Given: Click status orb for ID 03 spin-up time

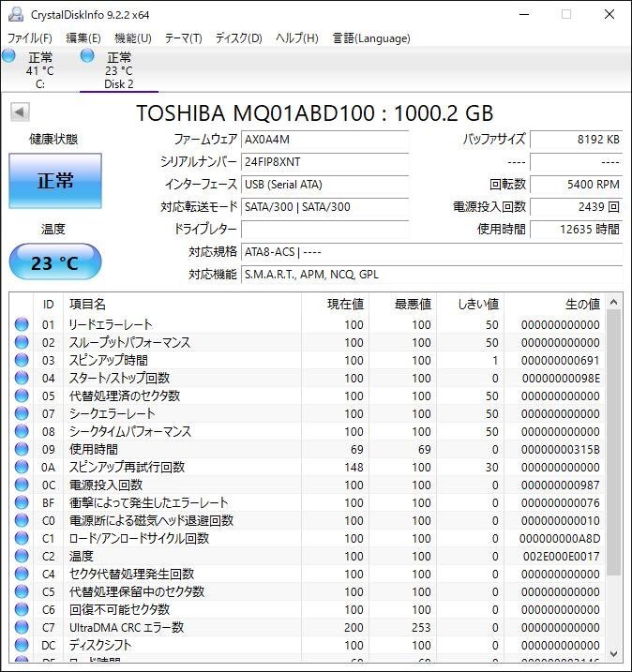Looking at the screenshot, I should [22, 360].
